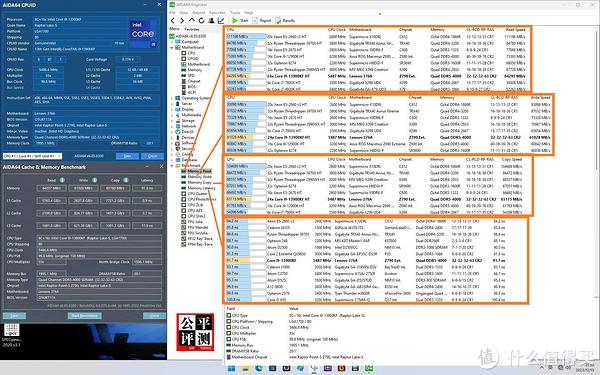Select FPU Julia benchmark in tree
The width and height of the screenshot is (600, 375).
tap(192, 222)
